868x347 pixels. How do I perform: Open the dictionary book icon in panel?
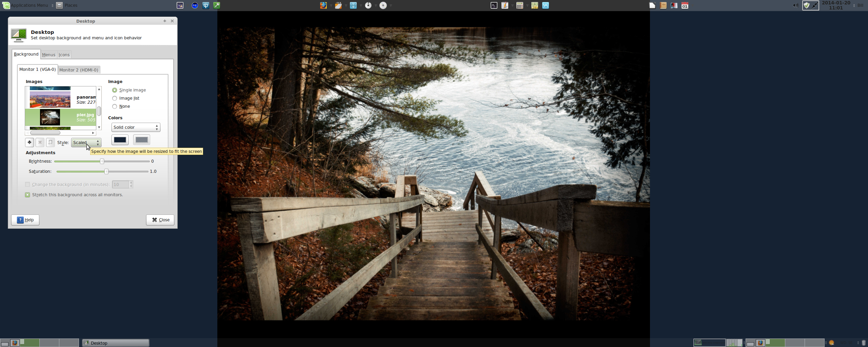(x=663, y=5)
